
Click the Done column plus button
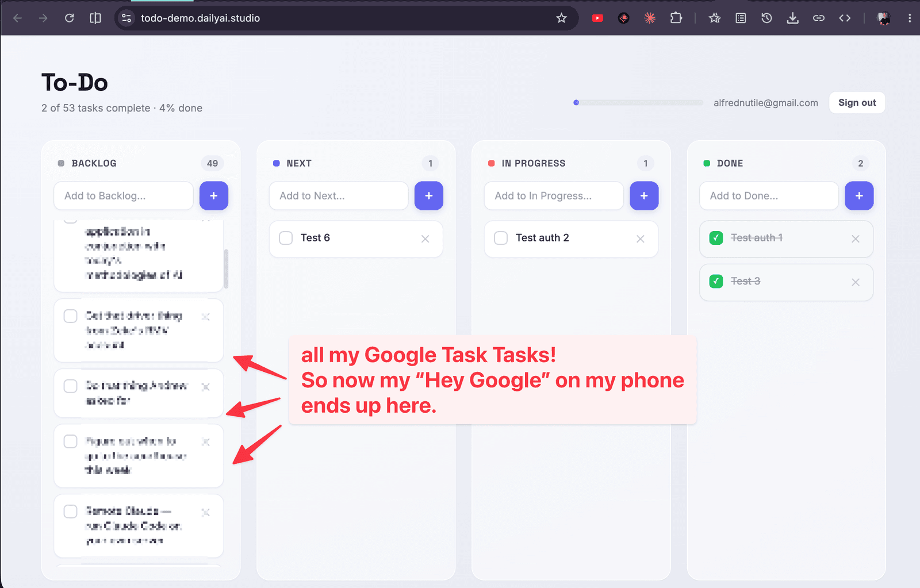tap(859, 196)
